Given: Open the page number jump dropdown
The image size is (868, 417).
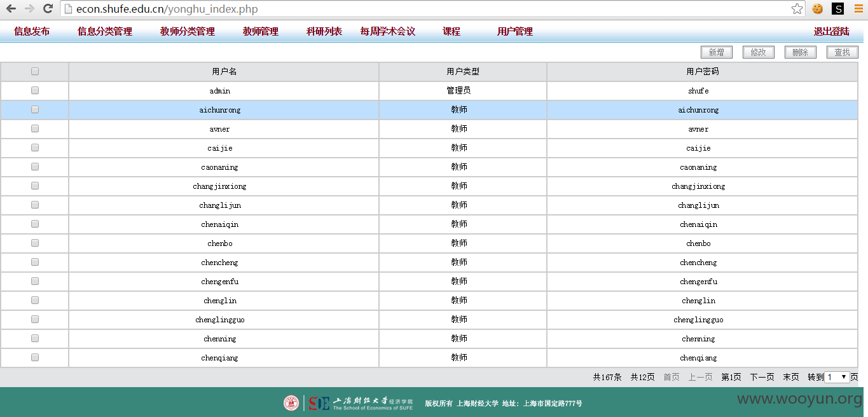Looking at the screenshot, I should click(x=837, y=377).
